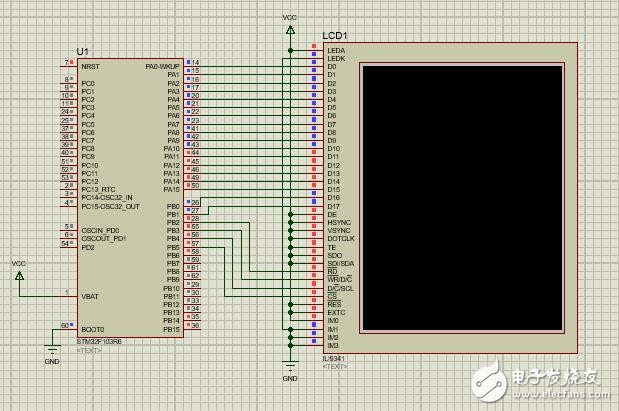This screenshot has height=411, width=619.
Task: Click the PB0 pin label
Action: tap(173, 206)
